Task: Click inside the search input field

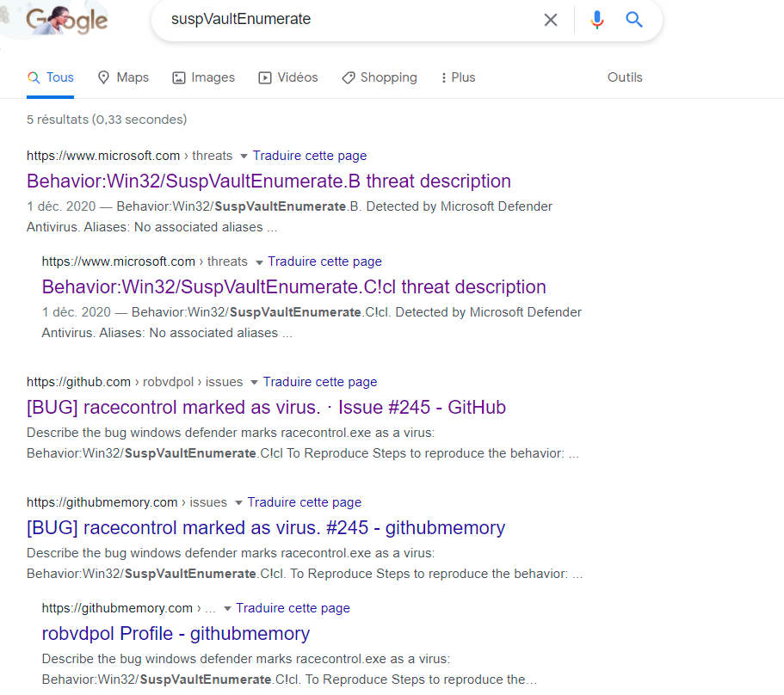Action: [x=344, y=20]
